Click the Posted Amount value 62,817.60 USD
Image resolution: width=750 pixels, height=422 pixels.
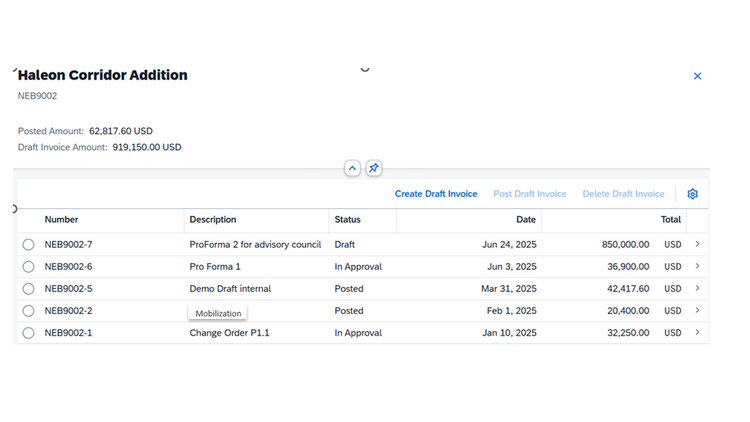121,131
